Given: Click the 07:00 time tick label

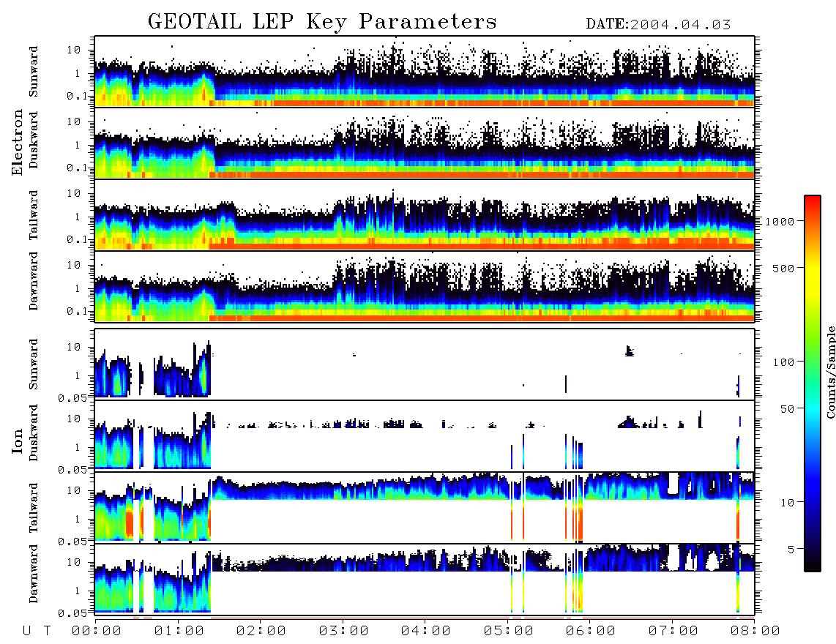Looking at the screenshot, I should [673, 631].
